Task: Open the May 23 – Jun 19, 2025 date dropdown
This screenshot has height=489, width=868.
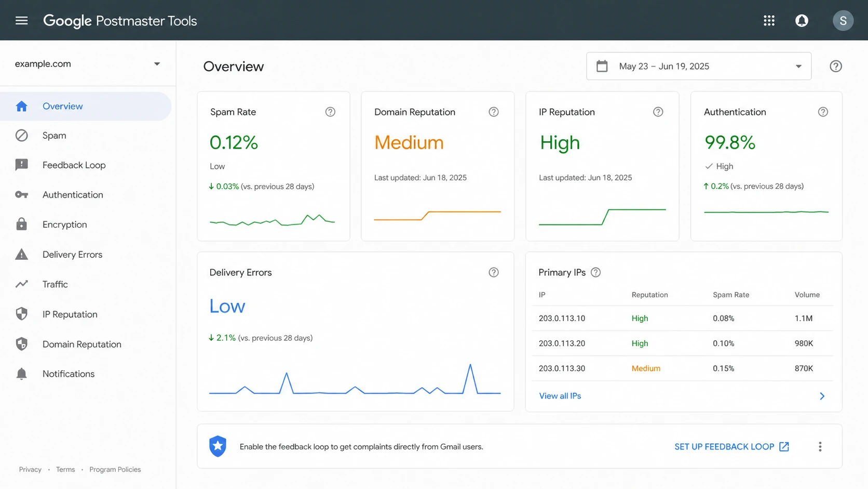Action: (699, 66)
